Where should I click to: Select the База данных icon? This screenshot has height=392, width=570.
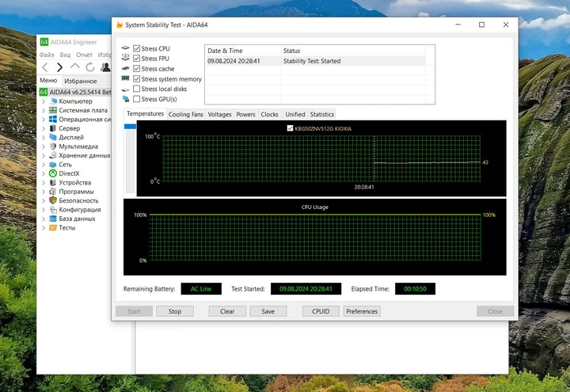coord(53,219)
